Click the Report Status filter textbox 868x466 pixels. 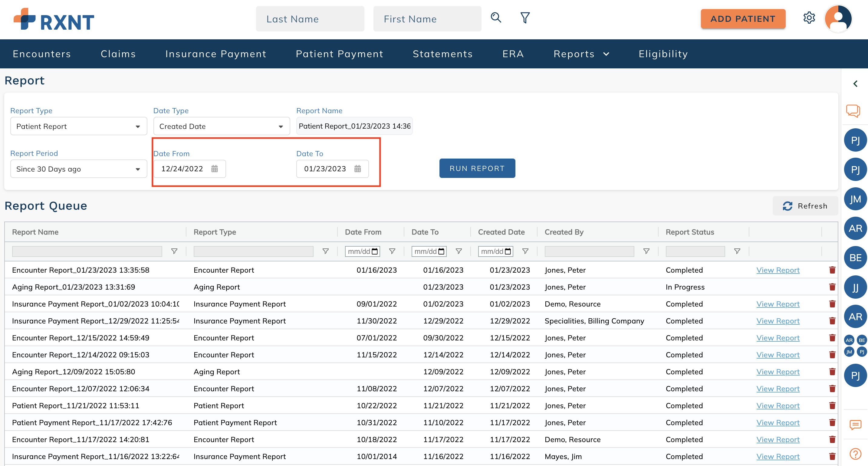695,251
